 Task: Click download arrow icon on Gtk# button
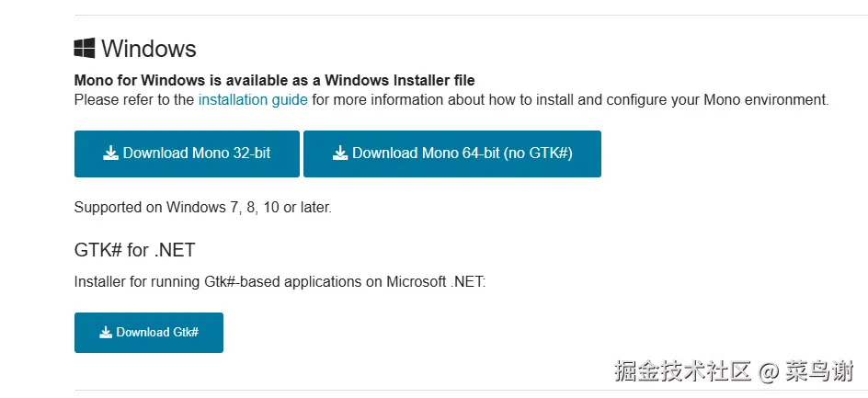point(106,333)
